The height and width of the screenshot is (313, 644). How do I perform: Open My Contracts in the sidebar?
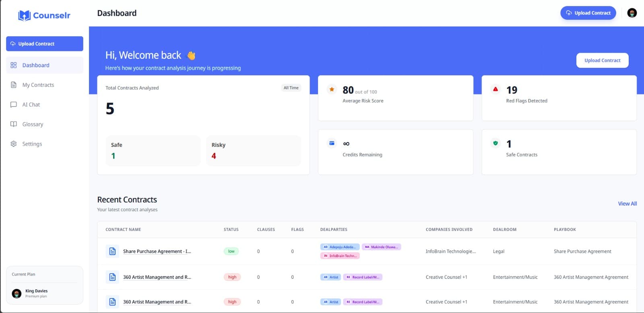tap(38, 85)
